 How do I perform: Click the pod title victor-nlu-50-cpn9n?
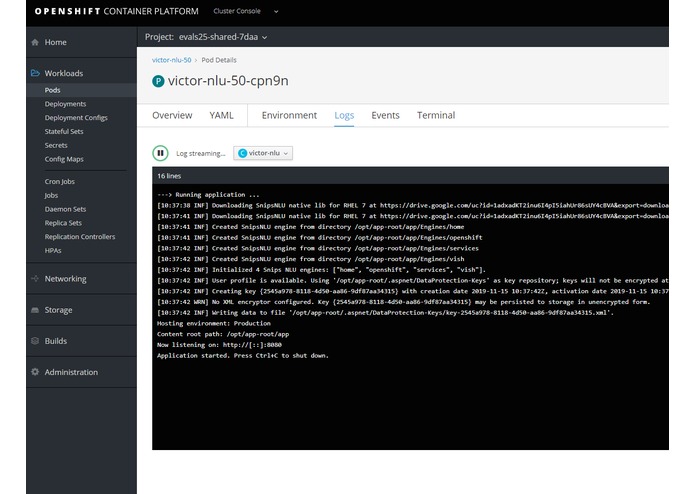tap(228, 81)
